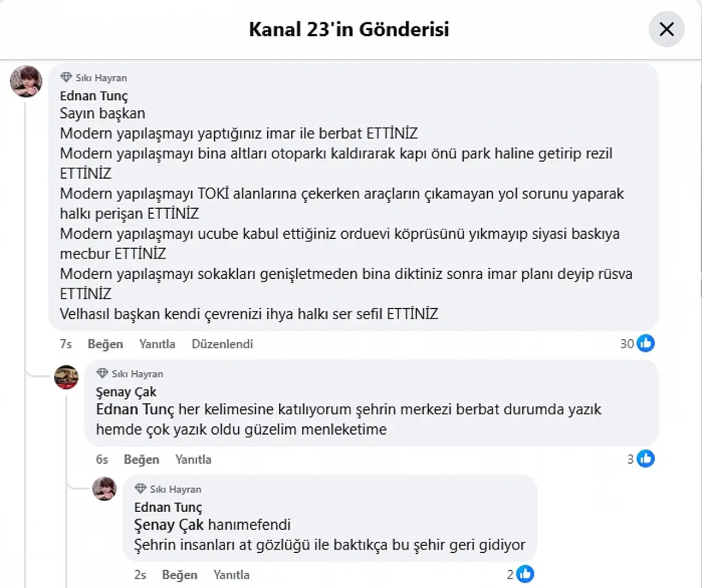The image size is (702, 588).
Task: Open Şenay Çak's profile name link
Action: 126,392
